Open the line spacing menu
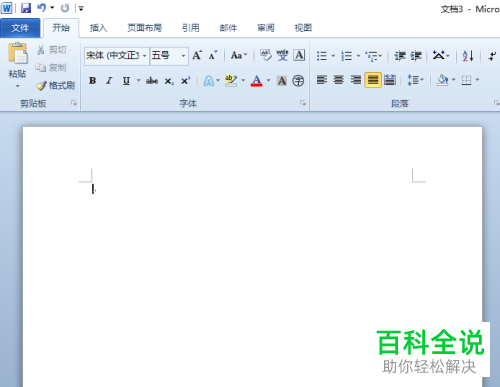Image resolution: width=500 pixels, height=387 pixels. [415, 80]
